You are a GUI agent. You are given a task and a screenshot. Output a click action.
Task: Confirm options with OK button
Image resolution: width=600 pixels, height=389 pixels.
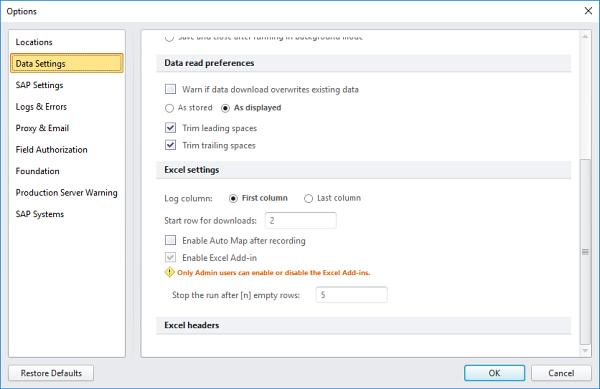(494, 373)
